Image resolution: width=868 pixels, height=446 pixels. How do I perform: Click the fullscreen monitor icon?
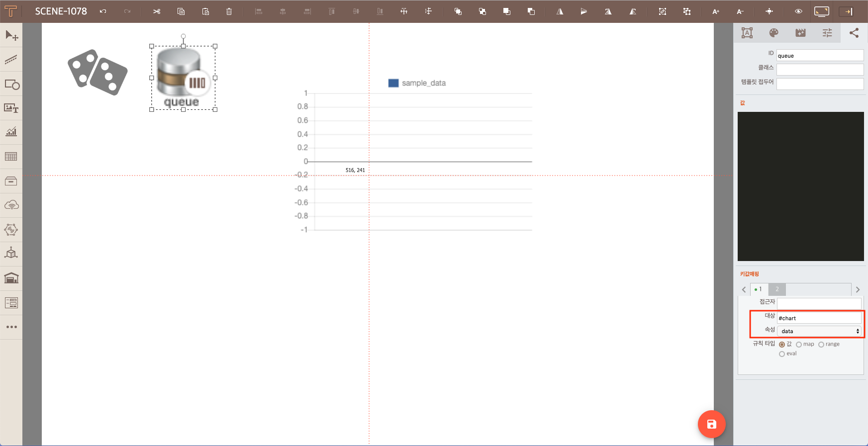pos(822,11)
